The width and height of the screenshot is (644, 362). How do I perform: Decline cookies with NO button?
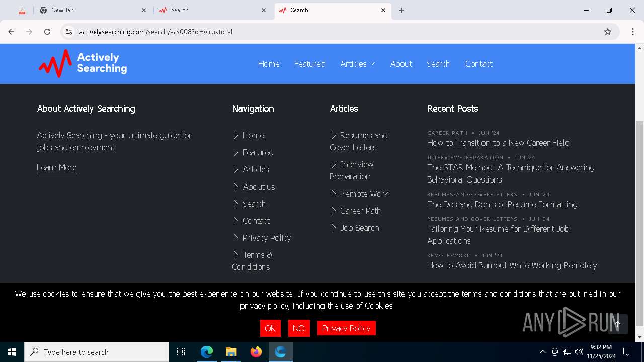coord(299,328)
